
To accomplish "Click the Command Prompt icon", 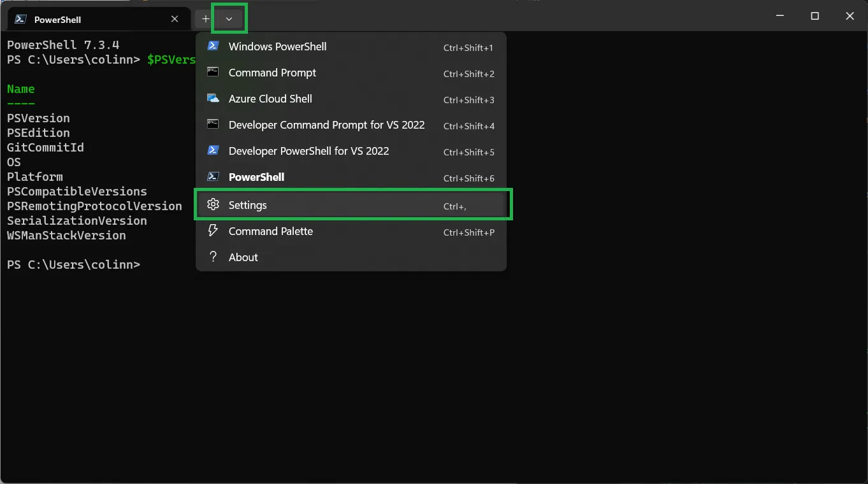I will coord(212,72).
